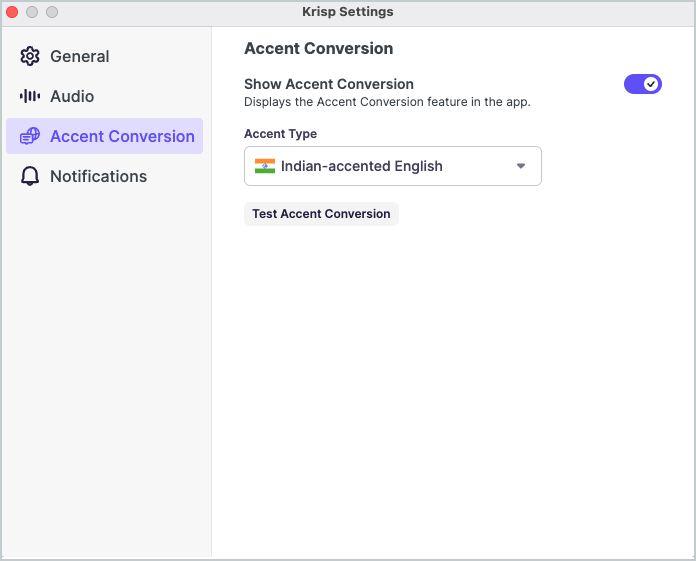
Task: Click the Audio waveform icon
Action: [30, 96]
